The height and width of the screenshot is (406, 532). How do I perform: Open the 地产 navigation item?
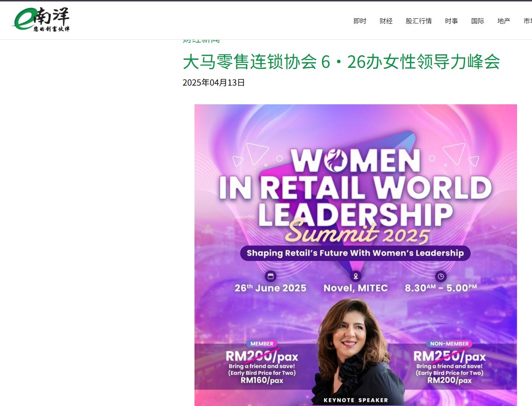(503, 21)
